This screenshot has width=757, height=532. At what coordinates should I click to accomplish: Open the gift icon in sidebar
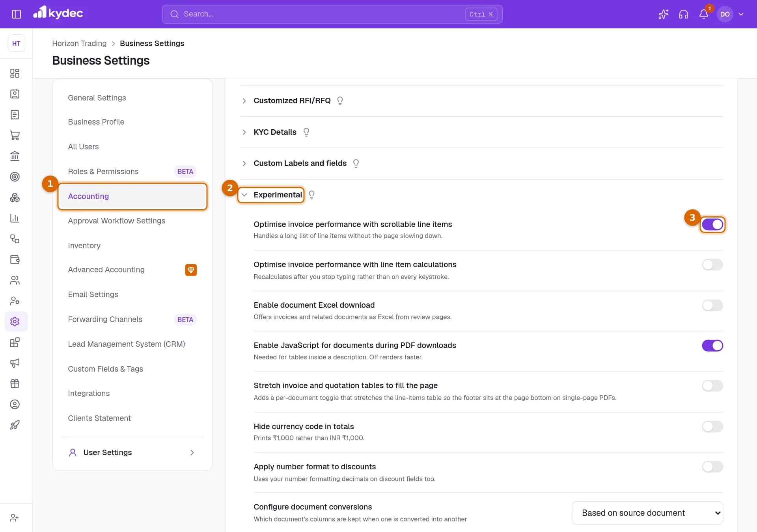point(15,383)
